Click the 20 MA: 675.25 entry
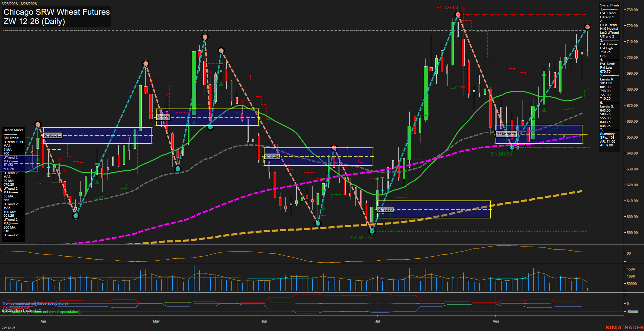Viewport: 644px width, 331px height. coord(9,183)
